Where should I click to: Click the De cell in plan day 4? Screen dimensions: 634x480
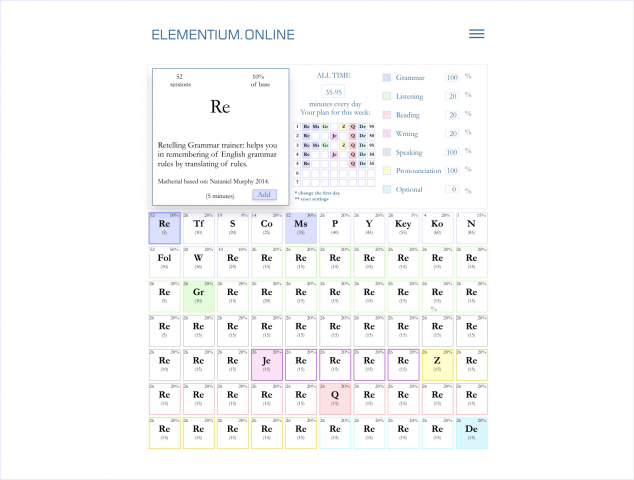(x=362, y=154)
